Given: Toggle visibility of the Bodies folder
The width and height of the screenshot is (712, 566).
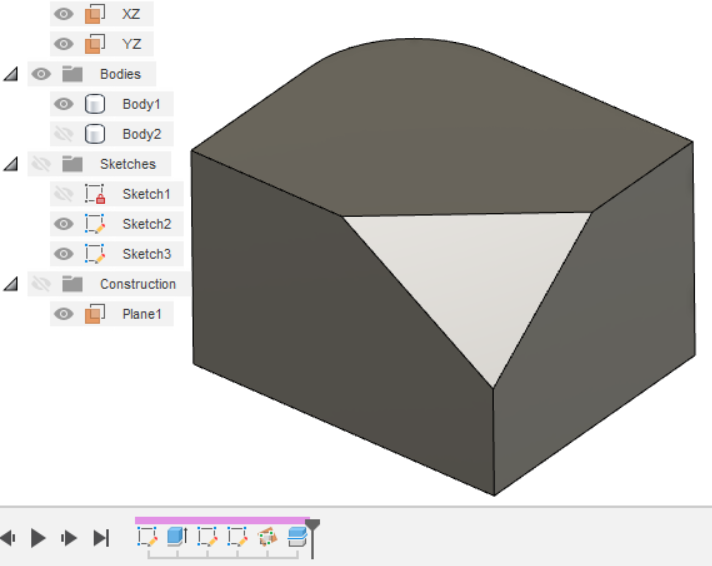Looking at the screenshot, I should (x=41, y=74).
